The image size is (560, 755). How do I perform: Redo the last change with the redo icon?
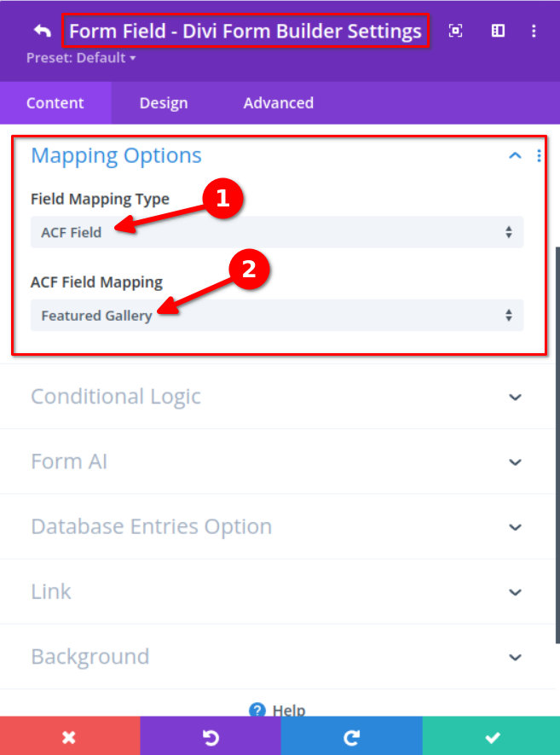(x=351, y=735)
